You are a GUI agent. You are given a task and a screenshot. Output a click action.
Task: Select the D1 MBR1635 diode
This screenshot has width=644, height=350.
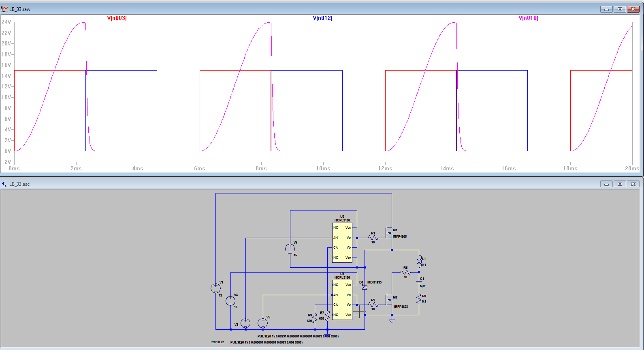pyautogui.click(x=365, y=287)
